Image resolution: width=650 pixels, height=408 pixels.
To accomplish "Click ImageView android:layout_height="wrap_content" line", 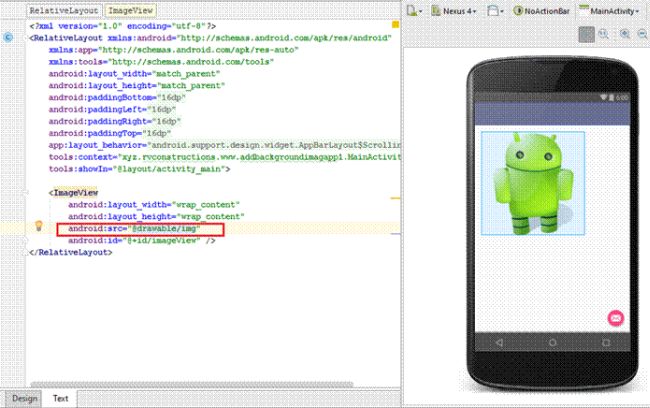I will [x=156, y=216].
